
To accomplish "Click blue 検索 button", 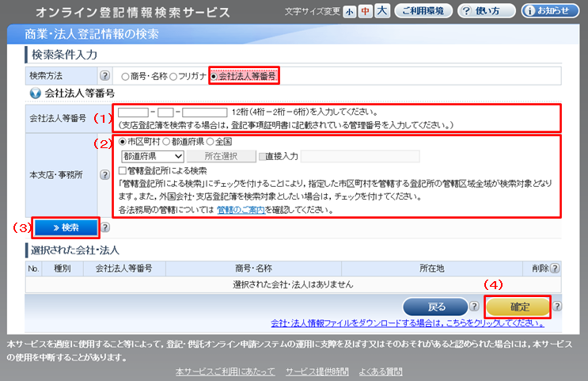I will point(66,228).
